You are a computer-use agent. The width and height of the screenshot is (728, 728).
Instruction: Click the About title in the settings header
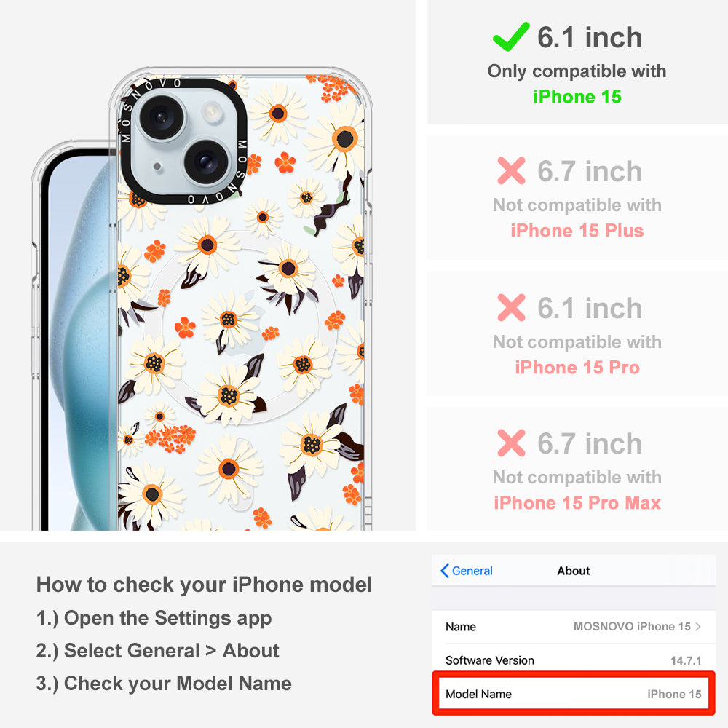pyautogui.click(x=574, y=571)
